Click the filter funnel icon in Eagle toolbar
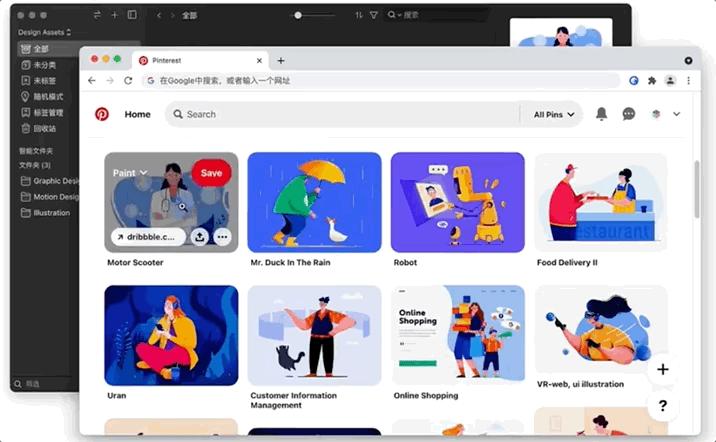 click(x=374, y=15)
